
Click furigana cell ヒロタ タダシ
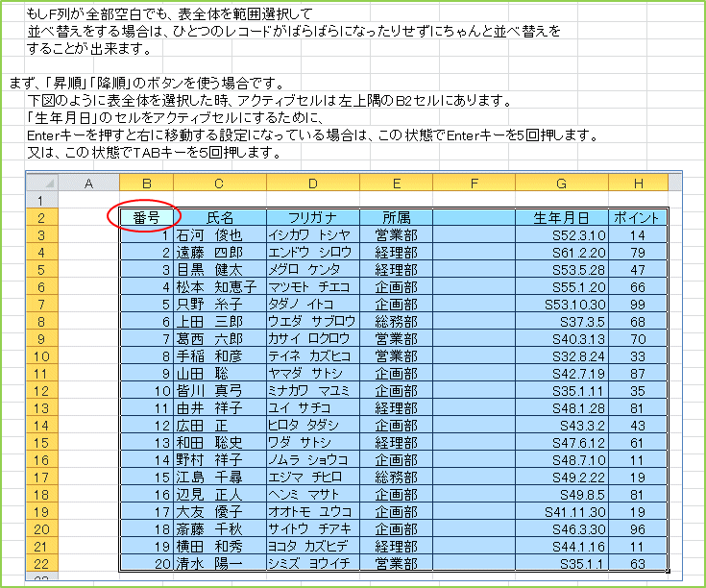click(x=313, y=425)
